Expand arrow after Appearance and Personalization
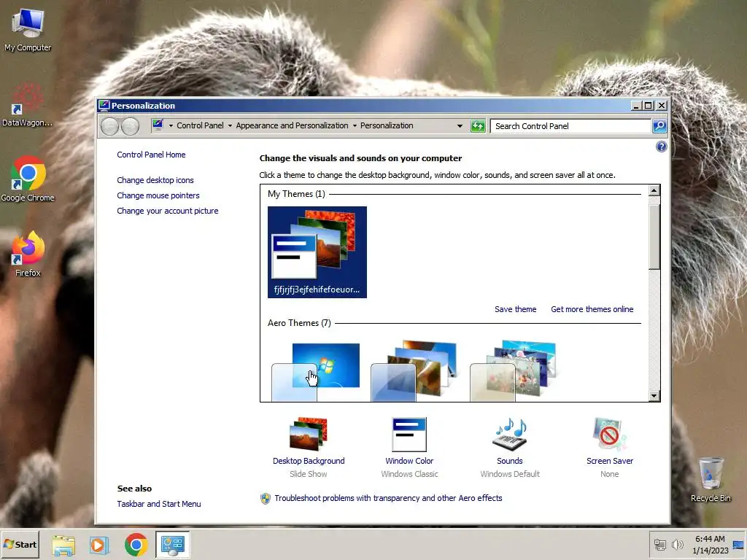 (x=355, y=126)
